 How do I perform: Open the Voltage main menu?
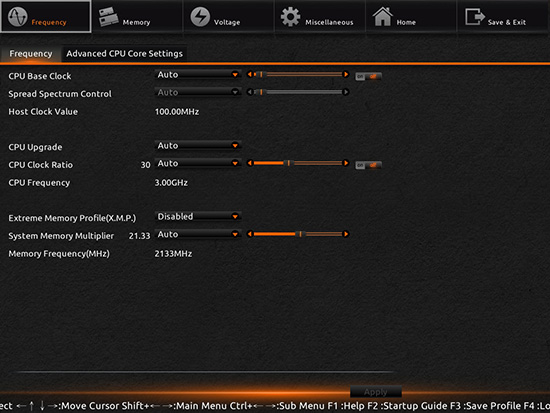[x=229, y=16]
